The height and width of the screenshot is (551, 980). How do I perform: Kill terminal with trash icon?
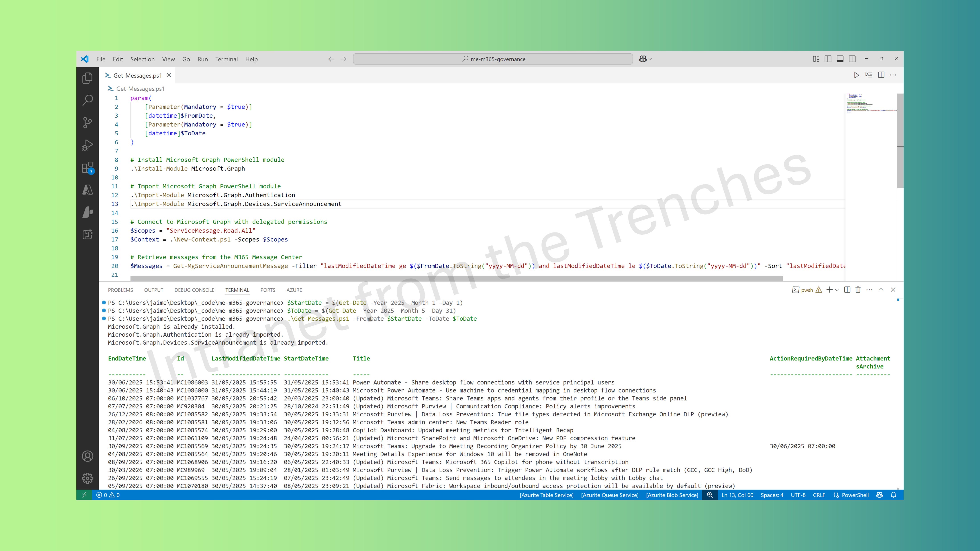coord(858,290)
